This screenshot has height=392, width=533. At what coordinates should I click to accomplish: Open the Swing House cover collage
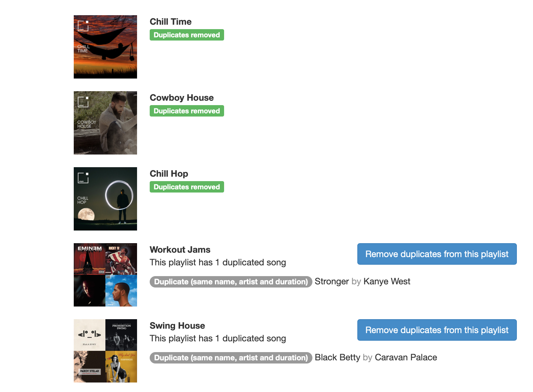pyautogui.click(x=105, y=351)
